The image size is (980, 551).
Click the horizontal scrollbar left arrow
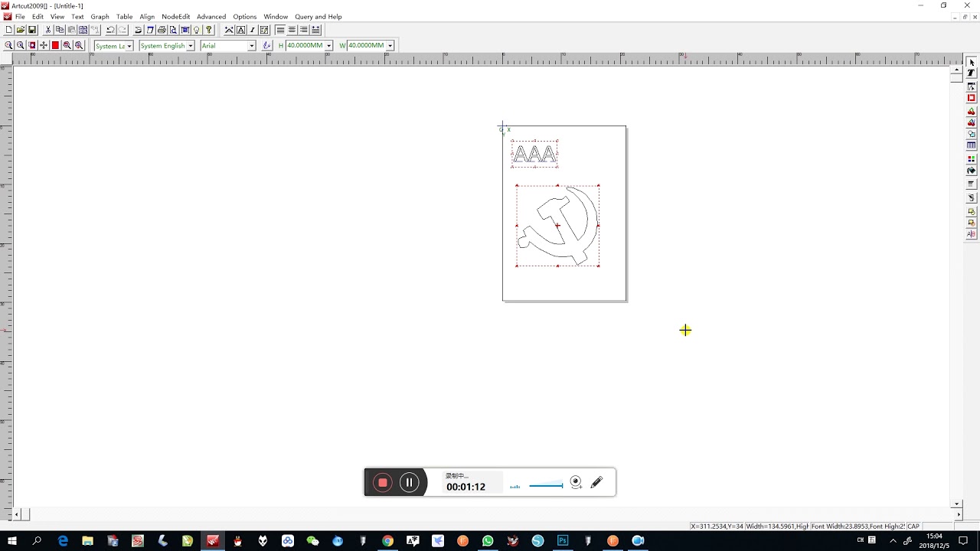[18, 514]
